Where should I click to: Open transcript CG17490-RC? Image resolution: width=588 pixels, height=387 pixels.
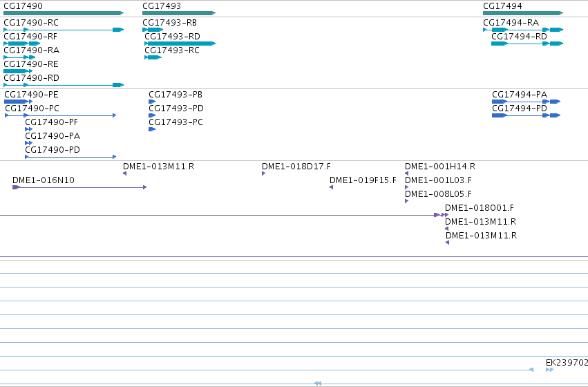tap(31, 23)
